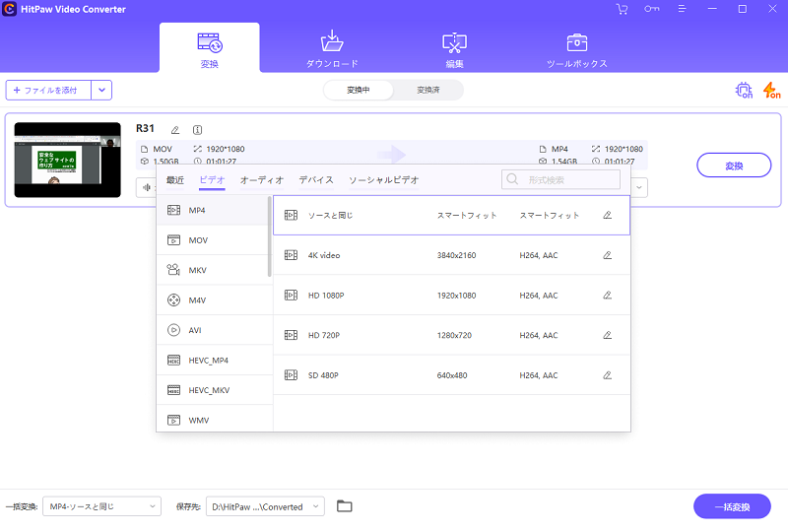Edit the 4K video preset settings
Viewport: 788px width, 532px height.
[x=607, y=255]
